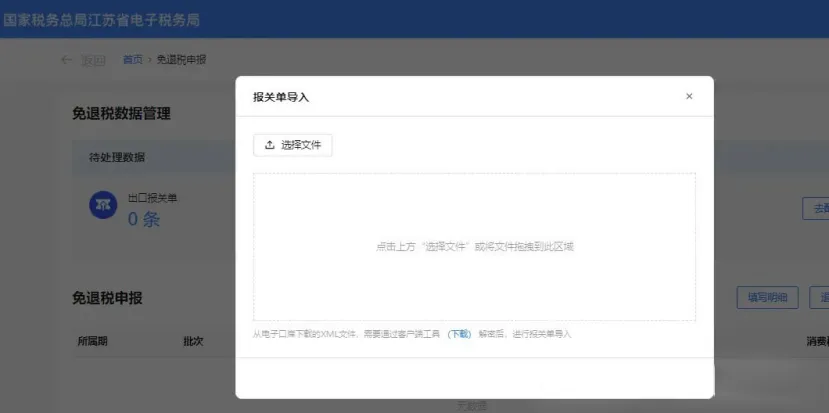Click the 选择文件 upload button
The image size is (829, 413).
(292, 145)
